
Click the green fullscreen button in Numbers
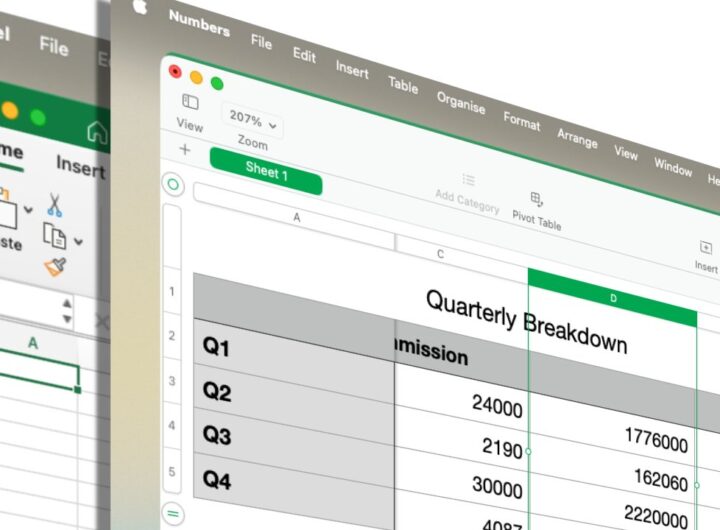coord(217,84)
